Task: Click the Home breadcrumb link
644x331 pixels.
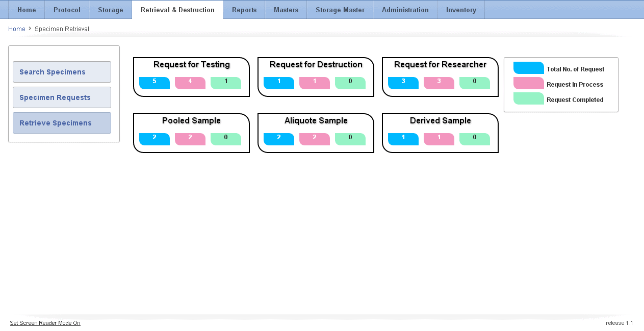Action: tap(17, 29)
